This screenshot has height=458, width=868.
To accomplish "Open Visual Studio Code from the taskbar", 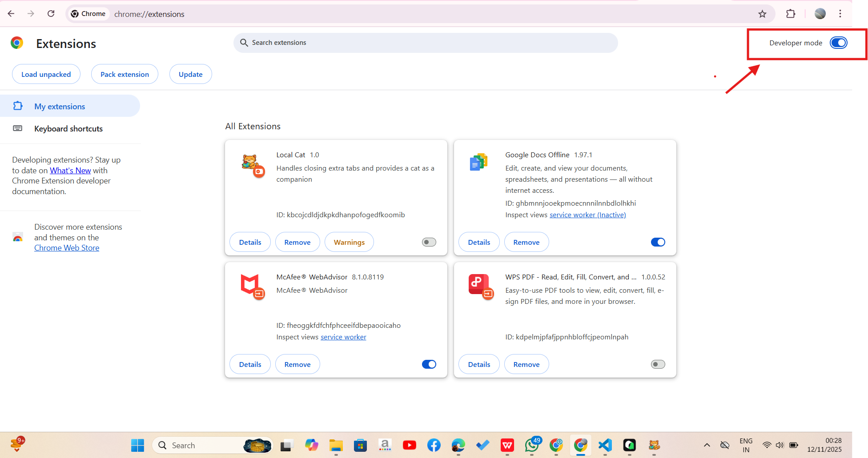I will click(x=605, y=445).
